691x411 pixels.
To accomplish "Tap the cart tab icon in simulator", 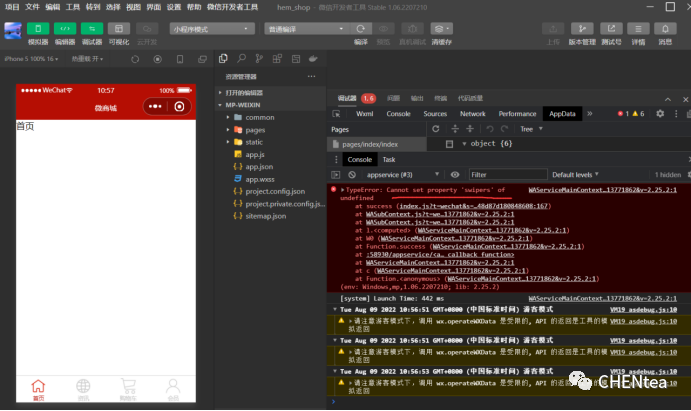I will tap(128, 386).
